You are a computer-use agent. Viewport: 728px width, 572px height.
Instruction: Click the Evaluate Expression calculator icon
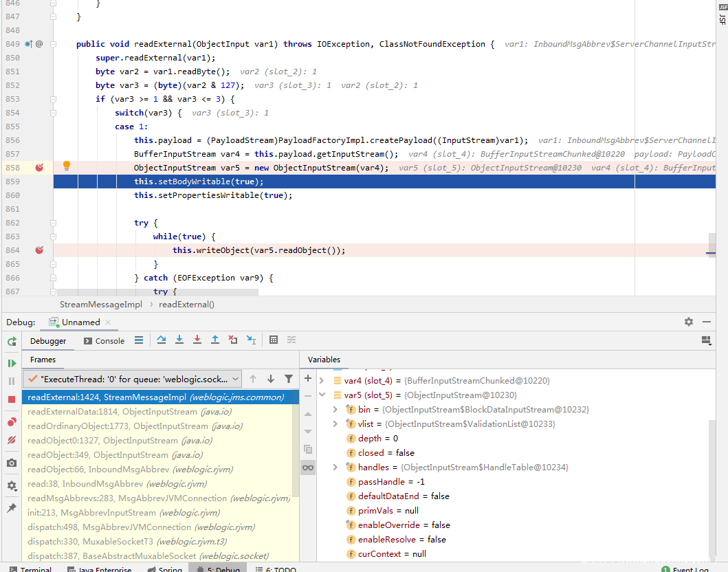click(x=274, y=340)
